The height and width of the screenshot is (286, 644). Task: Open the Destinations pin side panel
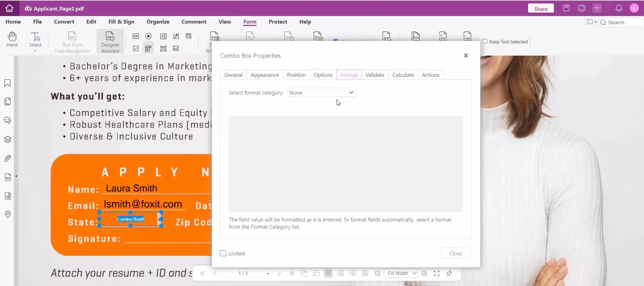[x=8, y=214]
